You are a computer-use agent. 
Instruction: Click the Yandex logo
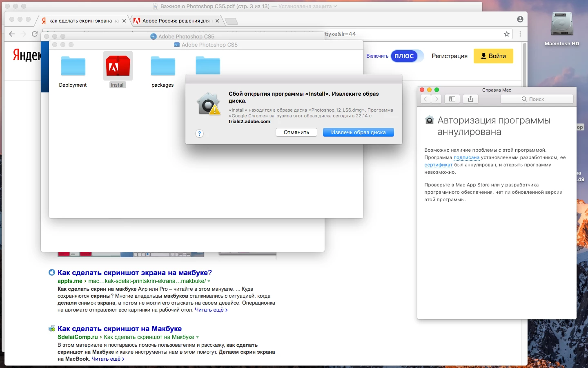coord(27,55)
